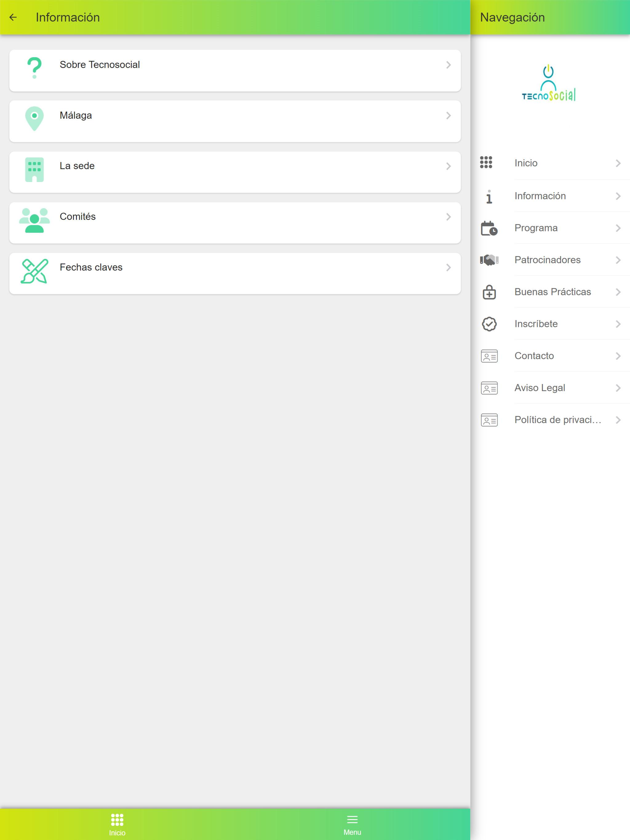
Task: Expand the Málaga card via its chevron
Action: [449, 115]
